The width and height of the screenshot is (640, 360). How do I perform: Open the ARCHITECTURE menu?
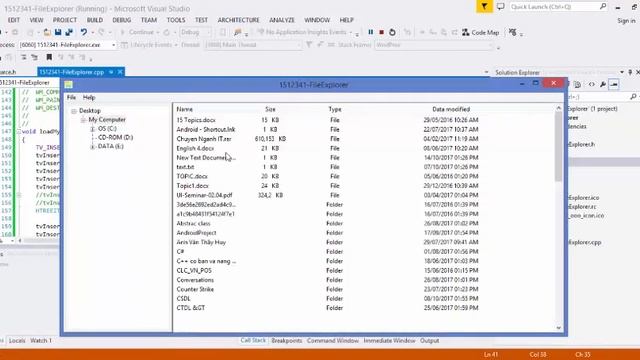pos(238,20)
